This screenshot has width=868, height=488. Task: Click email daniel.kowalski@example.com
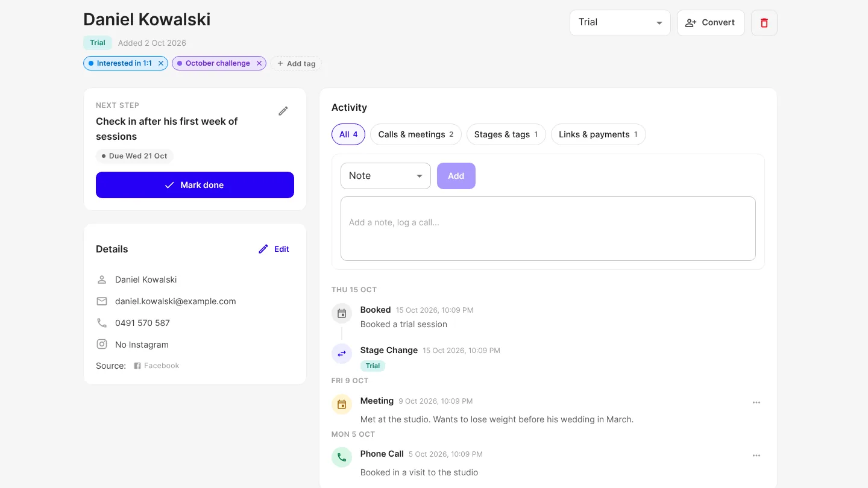[175, 301]
